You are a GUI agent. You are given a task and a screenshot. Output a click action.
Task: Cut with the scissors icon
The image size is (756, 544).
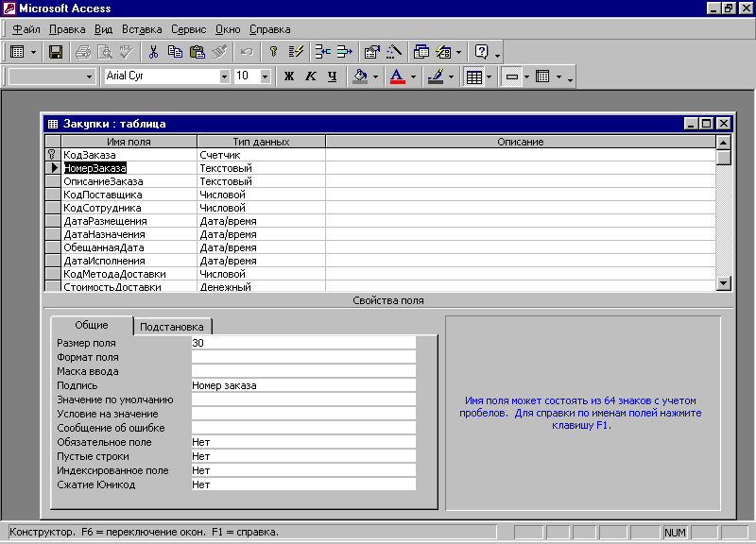[x=153, y=52]
